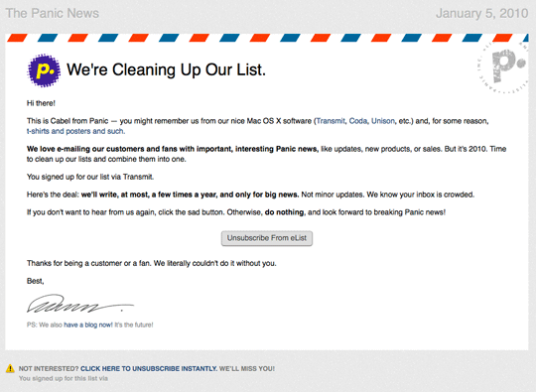Follow the t-shirts and posters link
The height and width of the screenshot is (392, 536).
(x=75, y=131)
